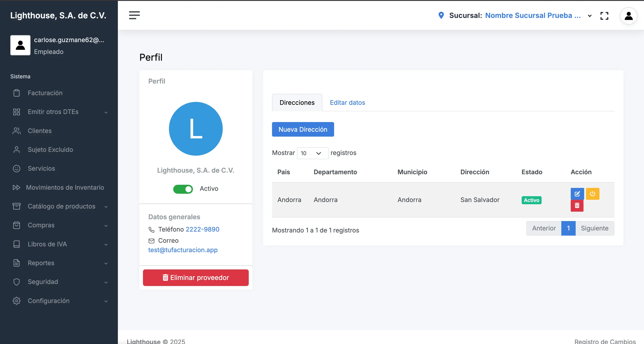644x344 pixels.
Task: Click the Movimientos de Inventario arrows icon
Action: 17,188
